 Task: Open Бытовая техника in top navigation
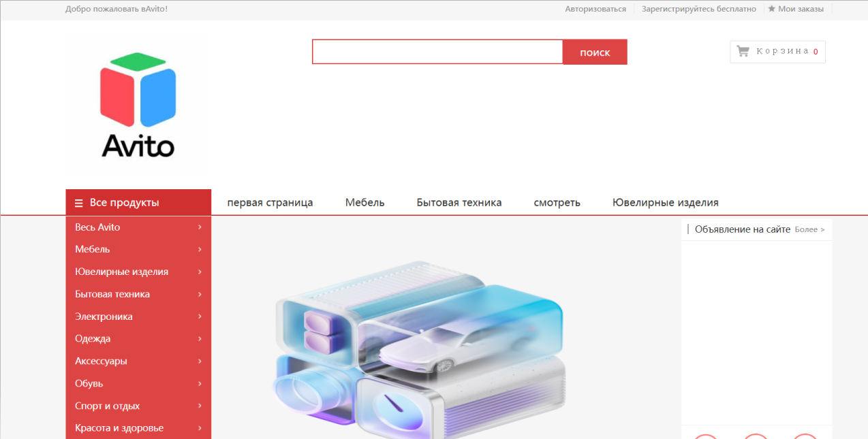(459, 202)
